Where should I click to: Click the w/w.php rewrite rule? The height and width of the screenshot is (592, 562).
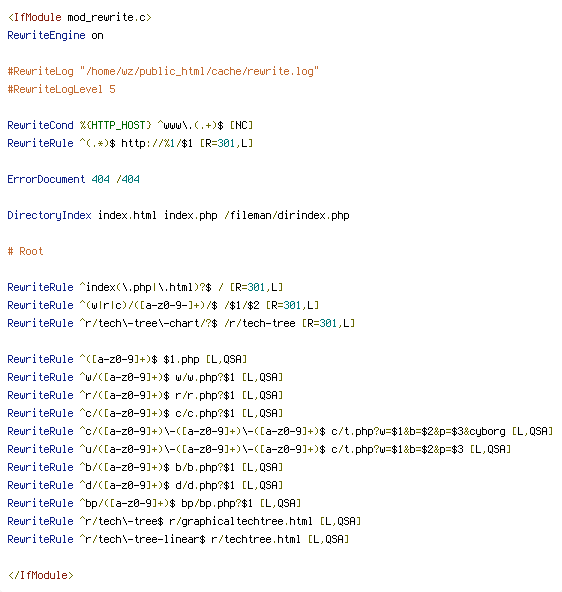point(145,377)
